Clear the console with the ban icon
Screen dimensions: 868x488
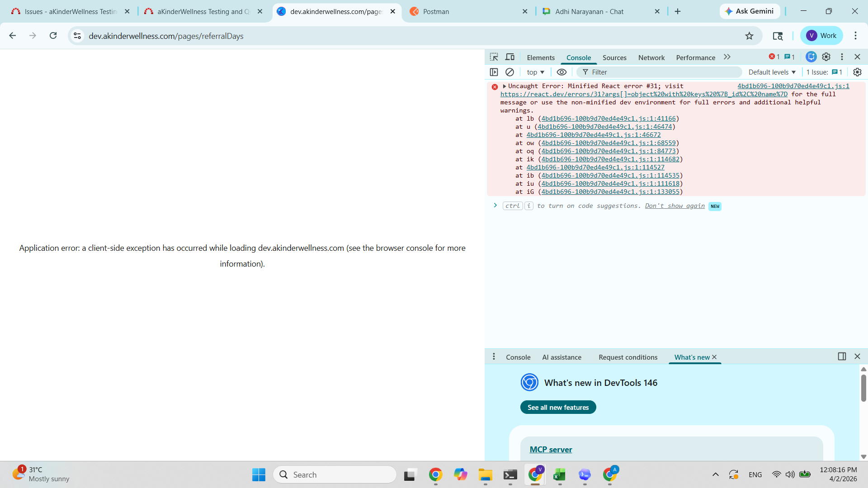[x=509, y=72]
